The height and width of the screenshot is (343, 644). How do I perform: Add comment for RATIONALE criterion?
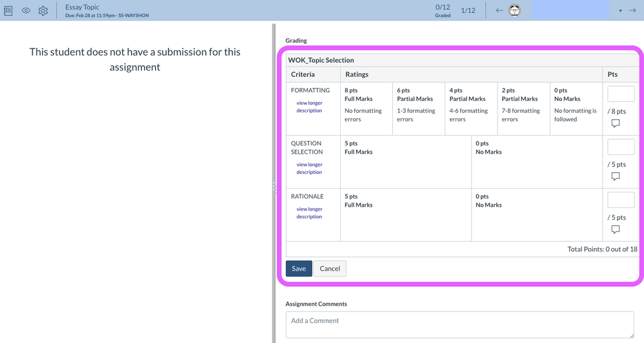click(615, 229)
